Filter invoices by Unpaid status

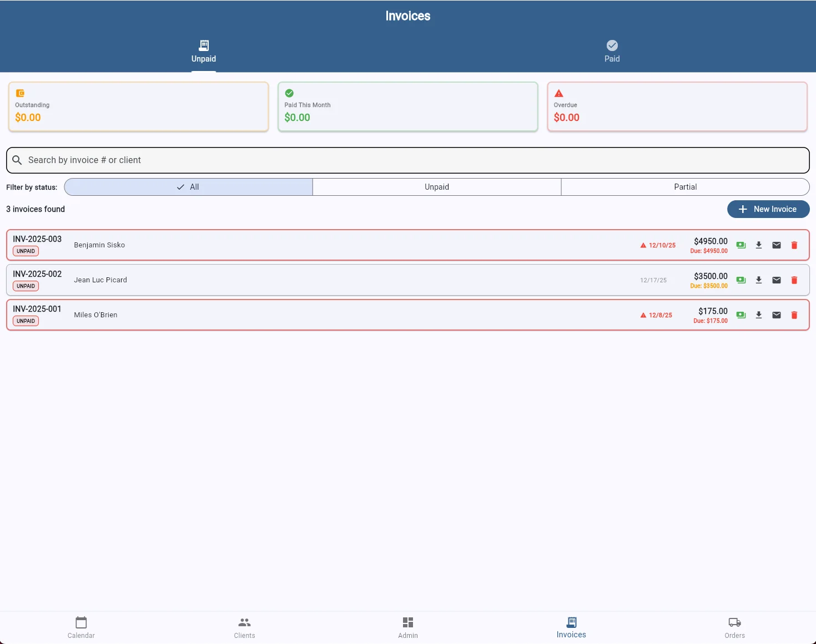click(x=436, y=187)
